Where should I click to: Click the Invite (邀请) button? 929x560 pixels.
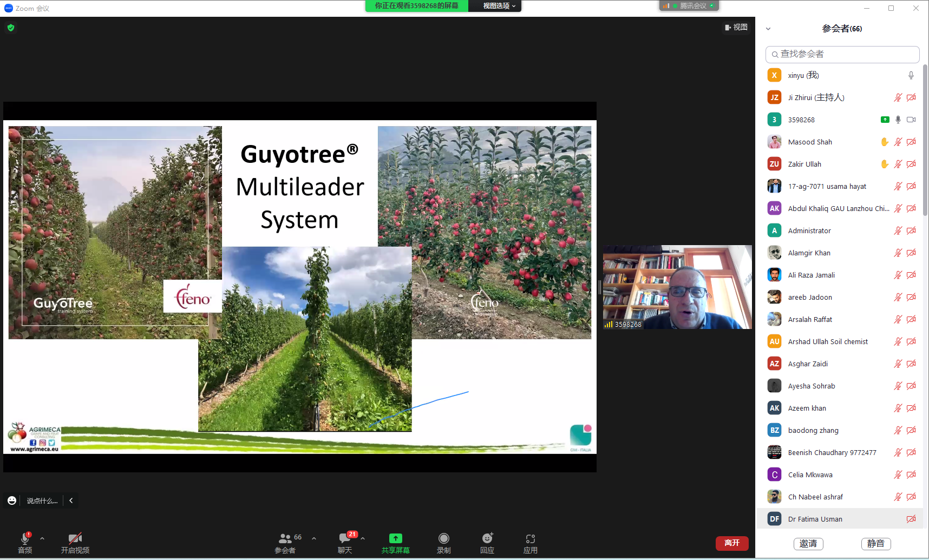coord(808,544)
